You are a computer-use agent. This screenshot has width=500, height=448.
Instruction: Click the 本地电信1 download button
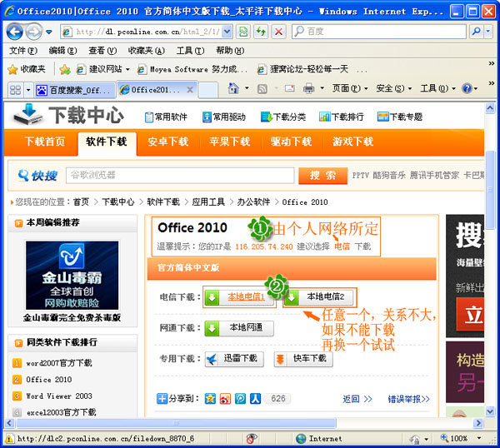[x=239, y=297]
